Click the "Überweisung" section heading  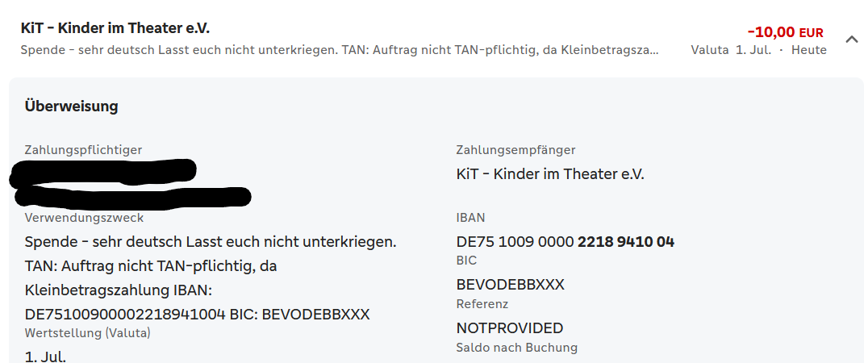coord(72,106)
